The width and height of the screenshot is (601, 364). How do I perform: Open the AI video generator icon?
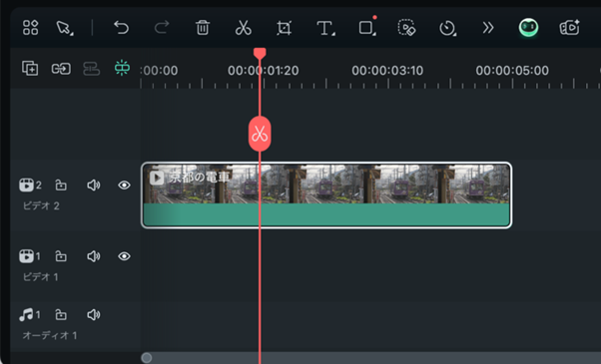click(570, 28)
